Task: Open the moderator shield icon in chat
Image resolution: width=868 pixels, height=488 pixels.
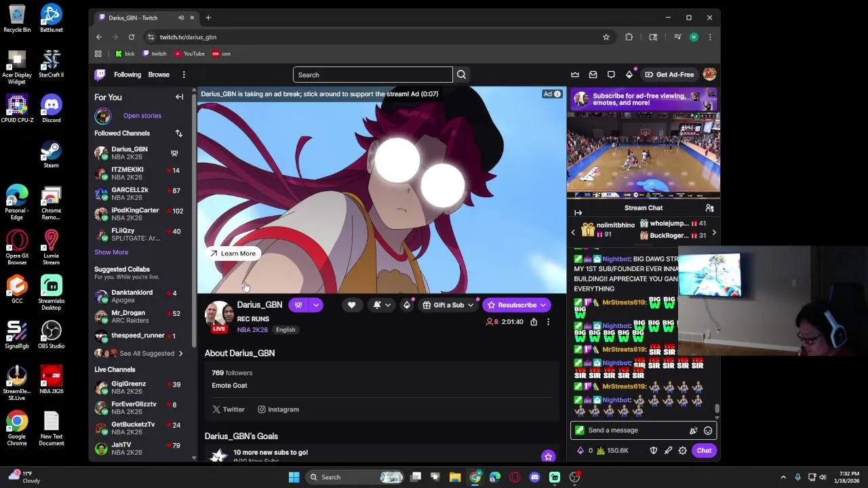Action: tap(654, 451)
